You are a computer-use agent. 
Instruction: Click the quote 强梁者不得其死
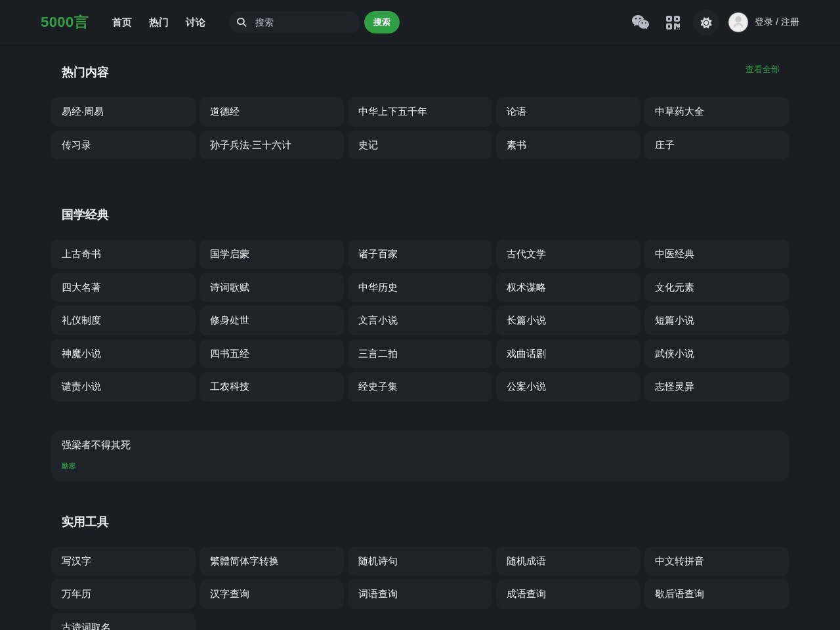pyautogui.click(x=96, y=445)
